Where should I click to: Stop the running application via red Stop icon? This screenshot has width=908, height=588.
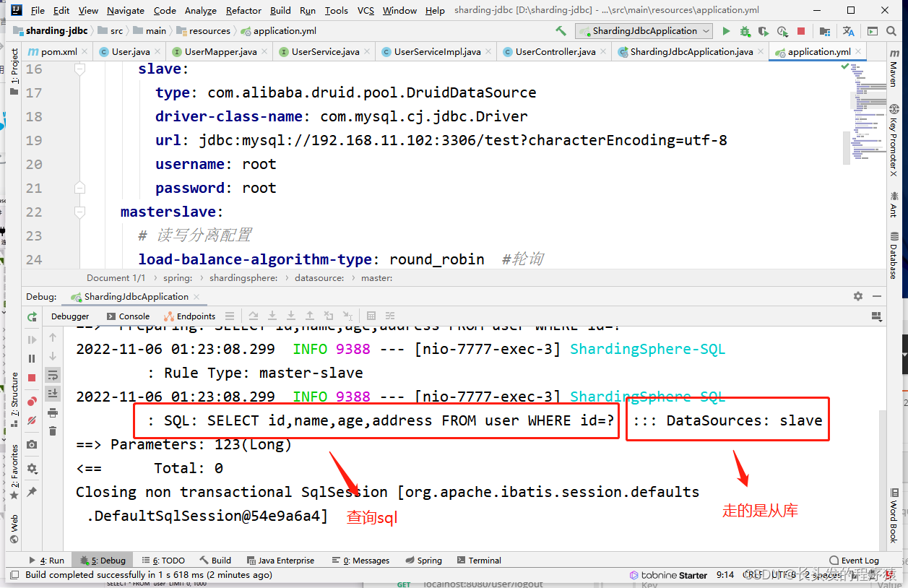pyautogui.click(x=801, y=31)
